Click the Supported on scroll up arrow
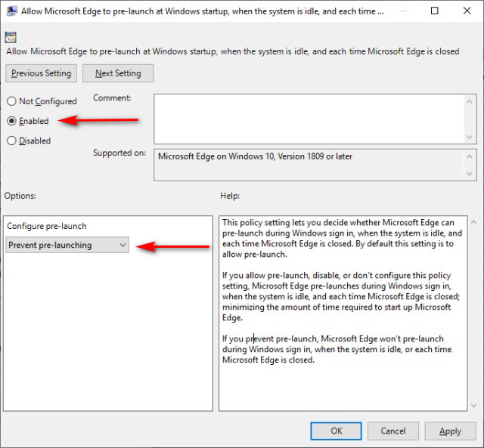The image size is (484, 448). [470, 156]
